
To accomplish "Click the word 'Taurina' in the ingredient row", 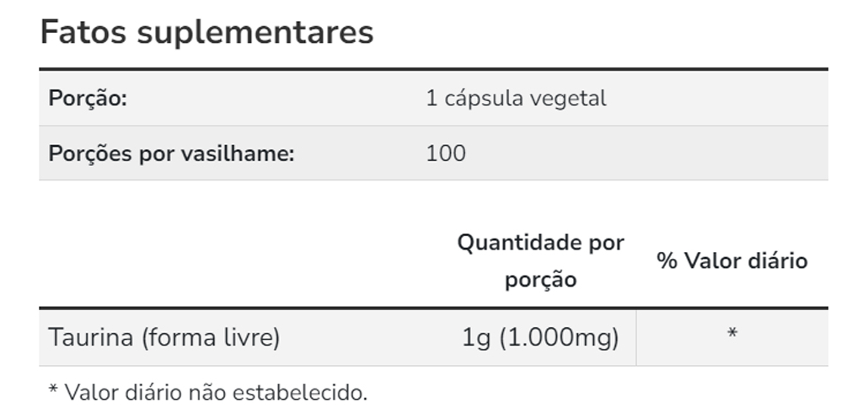I will 91,338.
